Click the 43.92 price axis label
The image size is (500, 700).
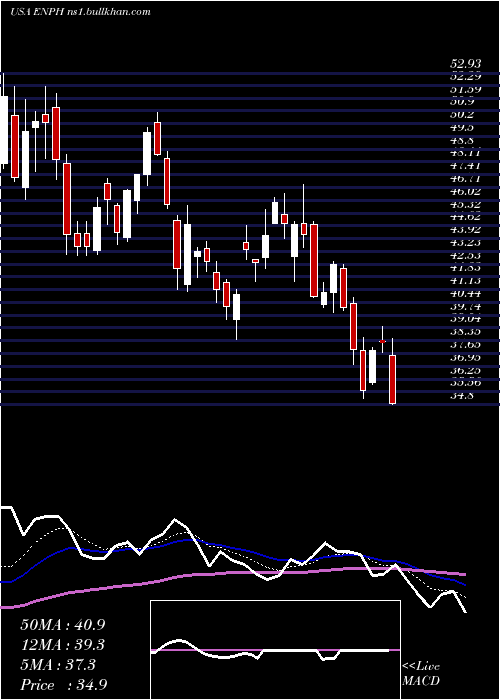click(465, 229)
